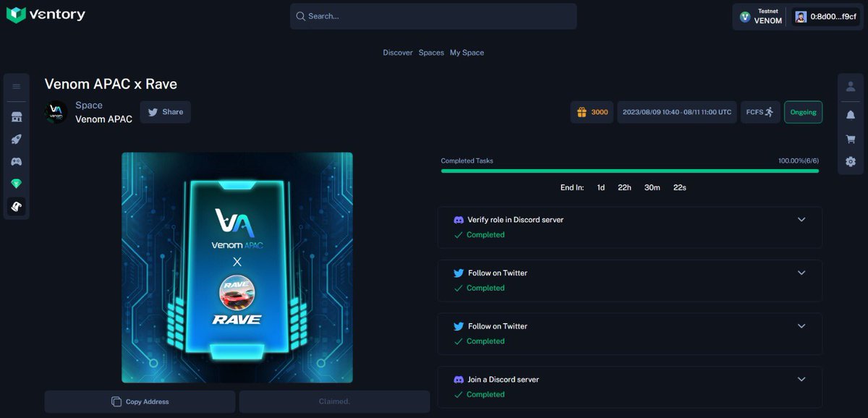Click the FCFS running figure icon

tap(769, 112)
